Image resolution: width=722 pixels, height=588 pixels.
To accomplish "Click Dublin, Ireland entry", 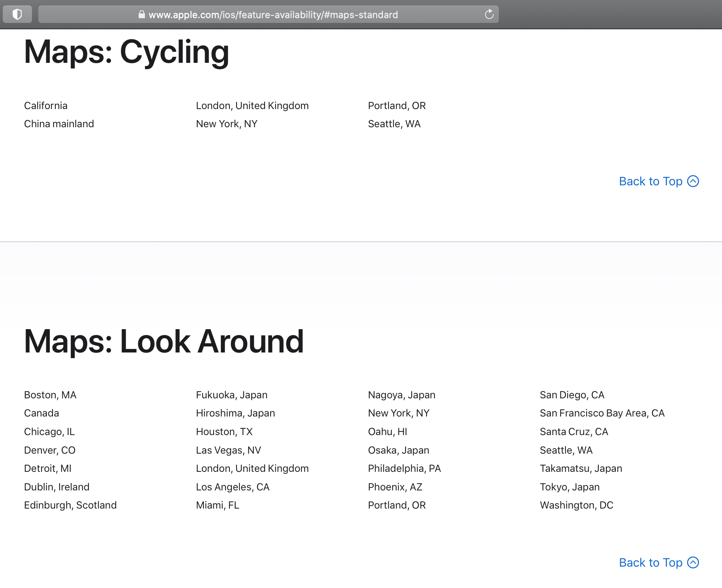I will (x=57, y=487).
